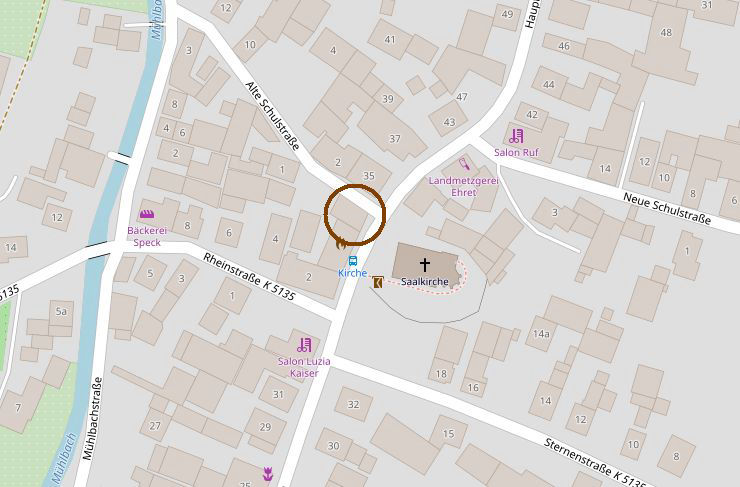Select building number 48

pos(666,33)
